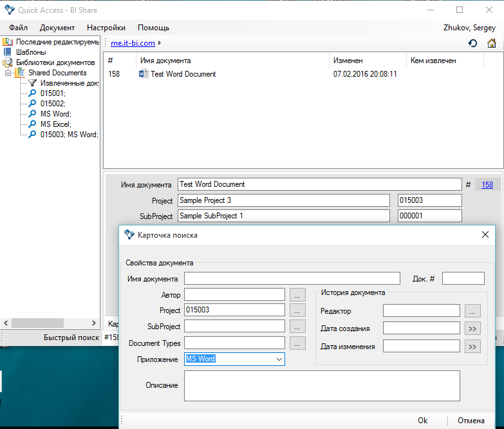Focus the Док. # field
Screen dimensions: 504x429
click(463, 278)
